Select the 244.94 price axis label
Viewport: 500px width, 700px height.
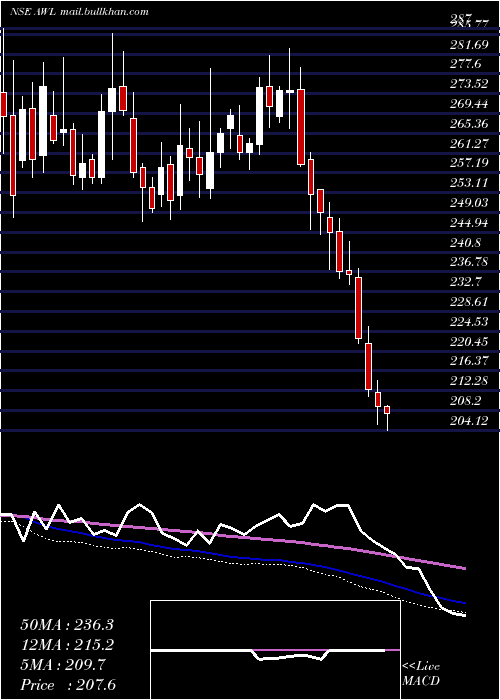[x=468, y=223]
